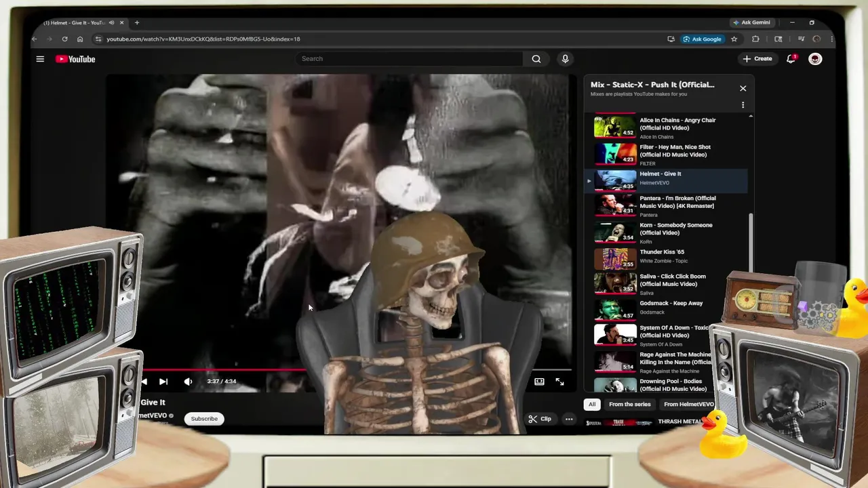Close the Mix playlist panel

click(x=743, y=88)
